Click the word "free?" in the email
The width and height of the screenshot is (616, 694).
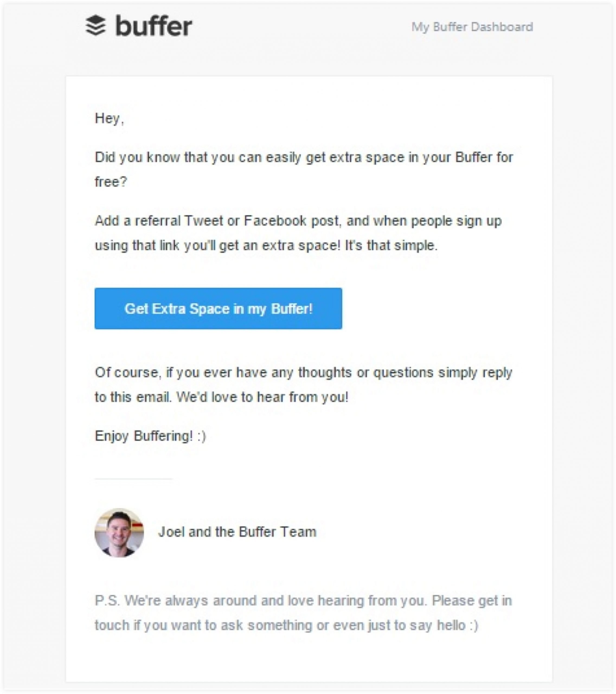111,182
